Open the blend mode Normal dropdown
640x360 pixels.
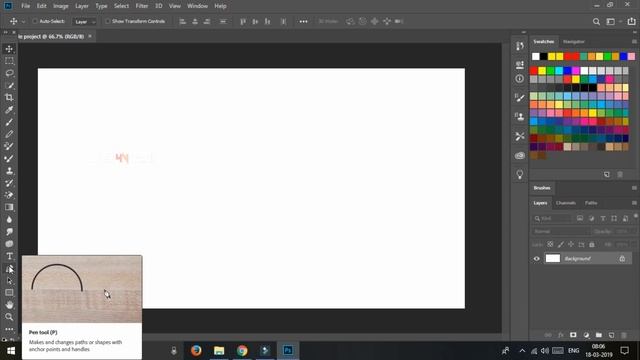coord(561,231)
